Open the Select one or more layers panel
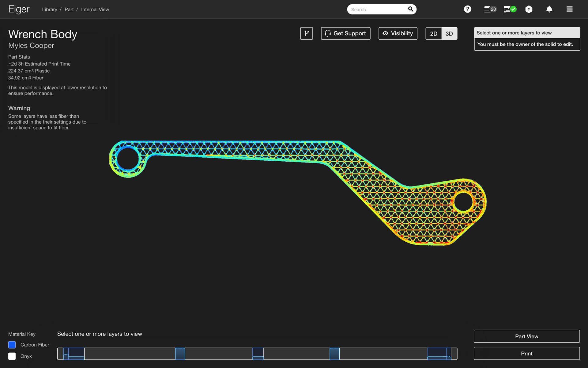 526,33
